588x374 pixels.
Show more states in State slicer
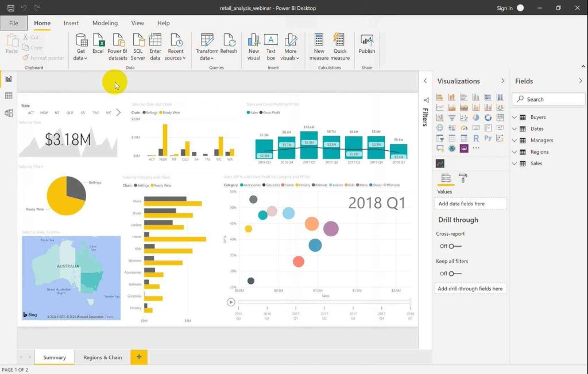tap(118, 112)
